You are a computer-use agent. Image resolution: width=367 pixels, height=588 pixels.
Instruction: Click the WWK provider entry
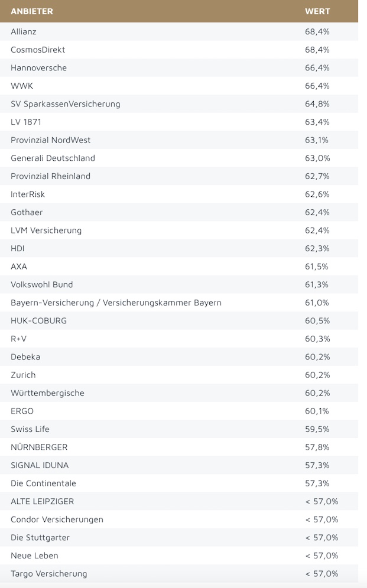tap(22, 86)
